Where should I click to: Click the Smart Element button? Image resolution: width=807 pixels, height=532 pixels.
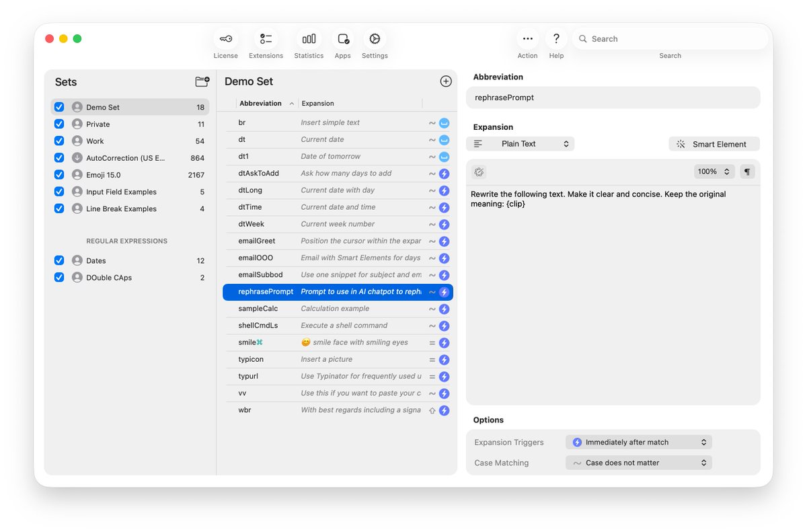click(714, 144)
